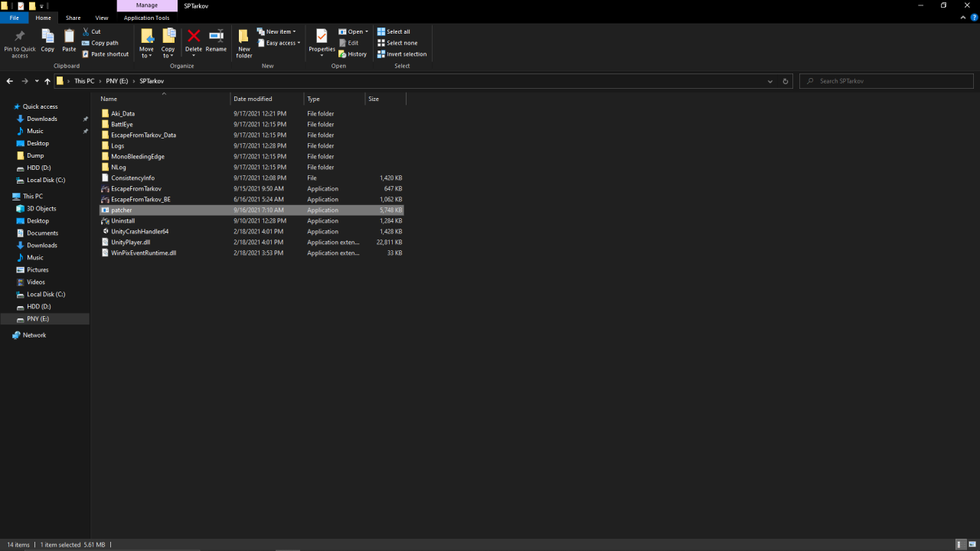Switch to details view in status bar

point(961,545)
